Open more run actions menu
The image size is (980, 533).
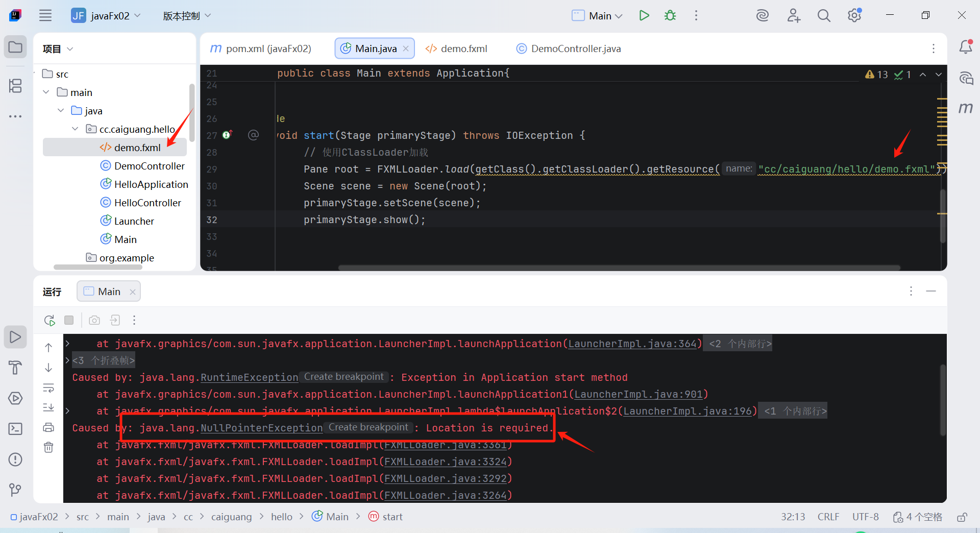click(x=696, y=15)
